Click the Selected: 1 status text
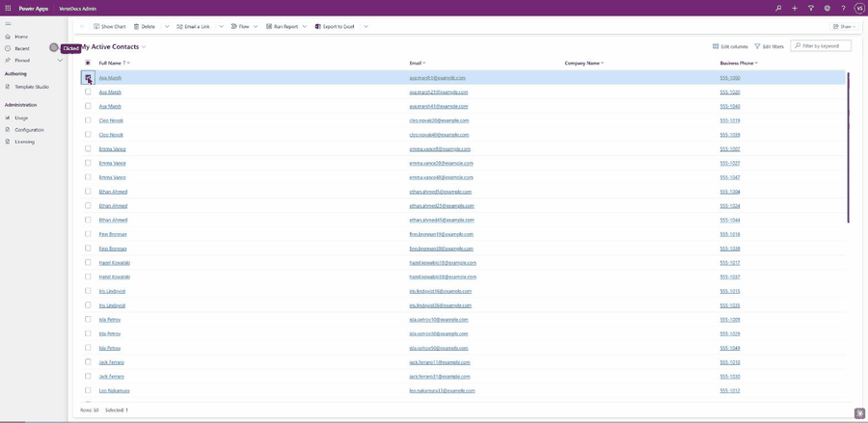This screenshot has width=868, height=423. pyautogui.click(x=117, y=410)
